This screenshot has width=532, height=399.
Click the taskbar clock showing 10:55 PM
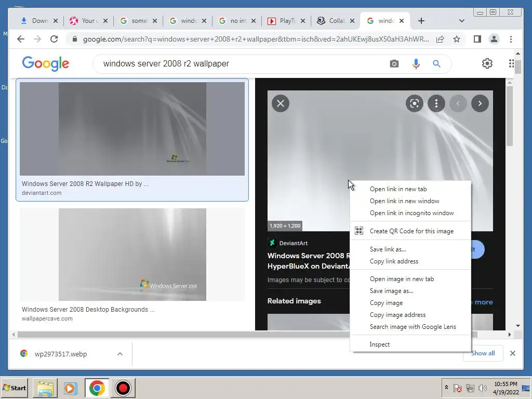coord(506,388)
